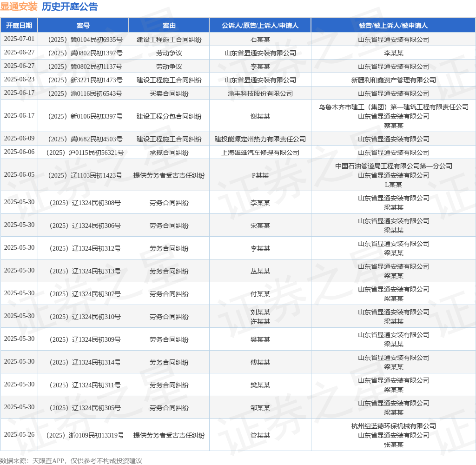Click defendant 中国石油管道局工程有限公司第一分公司
The height and width of the screenshot is (465, 476).
(x=393, y=166)
